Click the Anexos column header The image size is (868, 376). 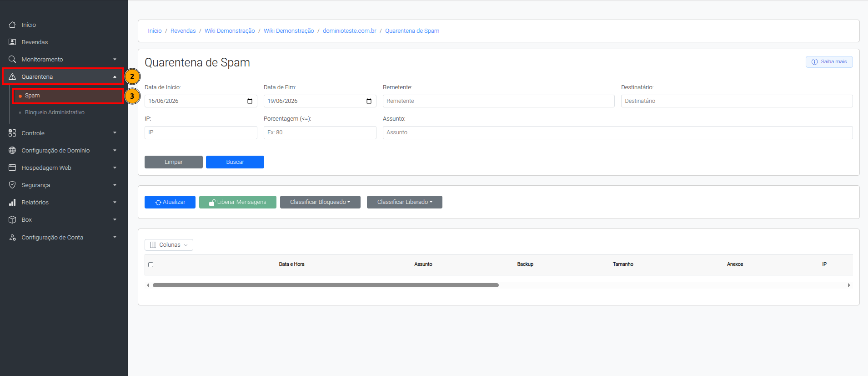(x=735, y=264)
